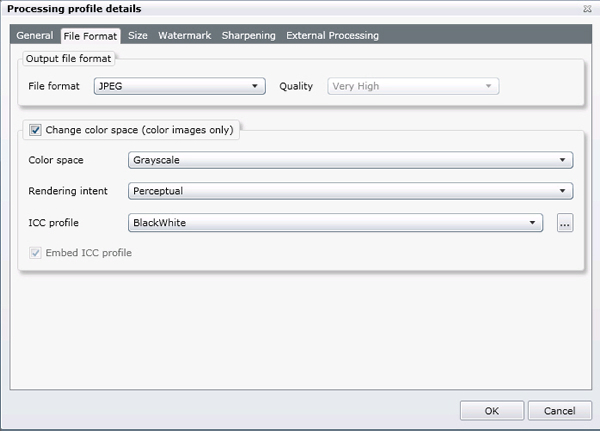Switch to the Sharpening tab
This screenshot has width=600, height=431.
point(248,36)
